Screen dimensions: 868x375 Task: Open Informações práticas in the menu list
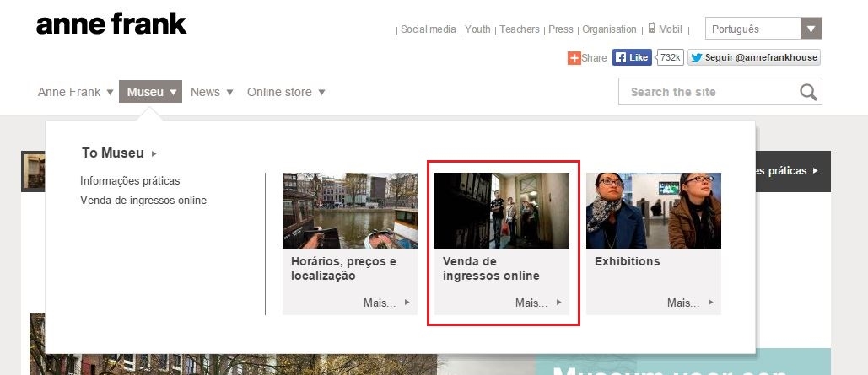point(130,181)
